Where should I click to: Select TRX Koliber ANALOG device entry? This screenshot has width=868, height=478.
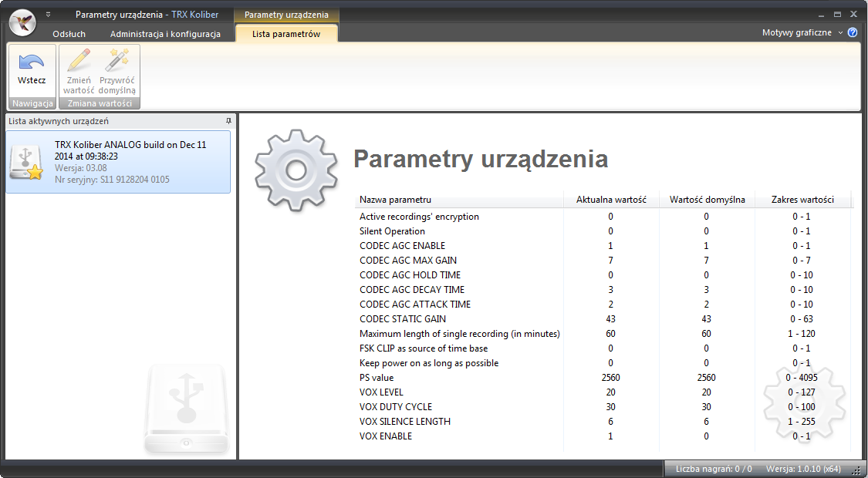tap(119, 162)
